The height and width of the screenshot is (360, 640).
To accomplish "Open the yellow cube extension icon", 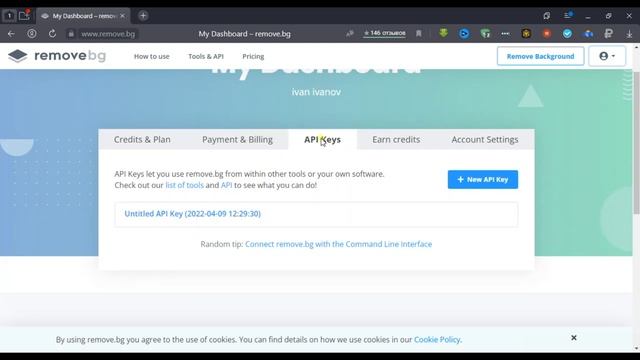I will pyautogui.click(x=526, y=34).
